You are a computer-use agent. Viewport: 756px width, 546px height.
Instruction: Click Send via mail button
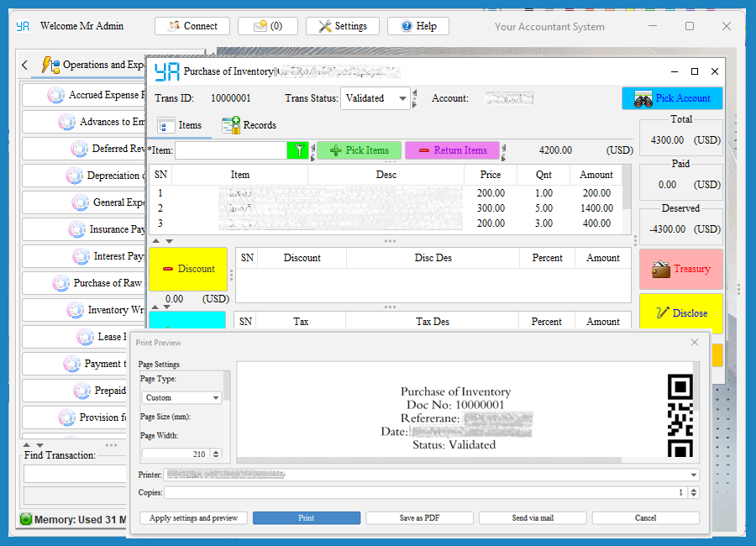click(533, 518)
